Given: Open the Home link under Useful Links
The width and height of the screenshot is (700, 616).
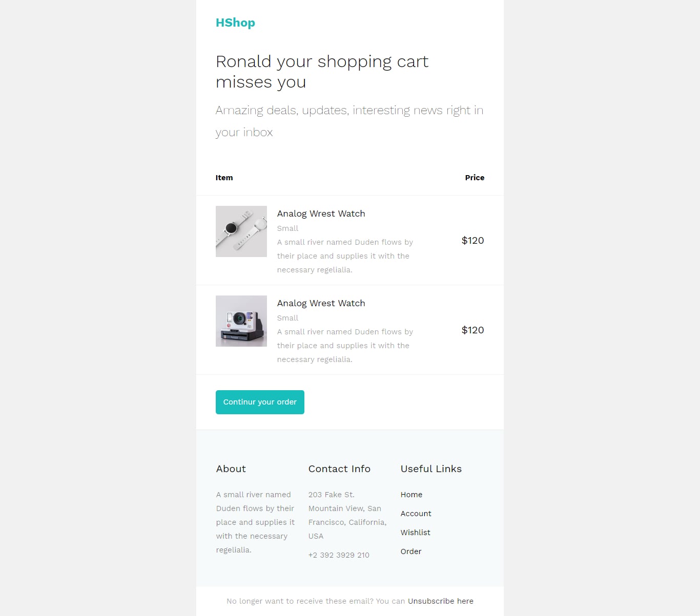Looking at the screenshot, I should point(411,495).
